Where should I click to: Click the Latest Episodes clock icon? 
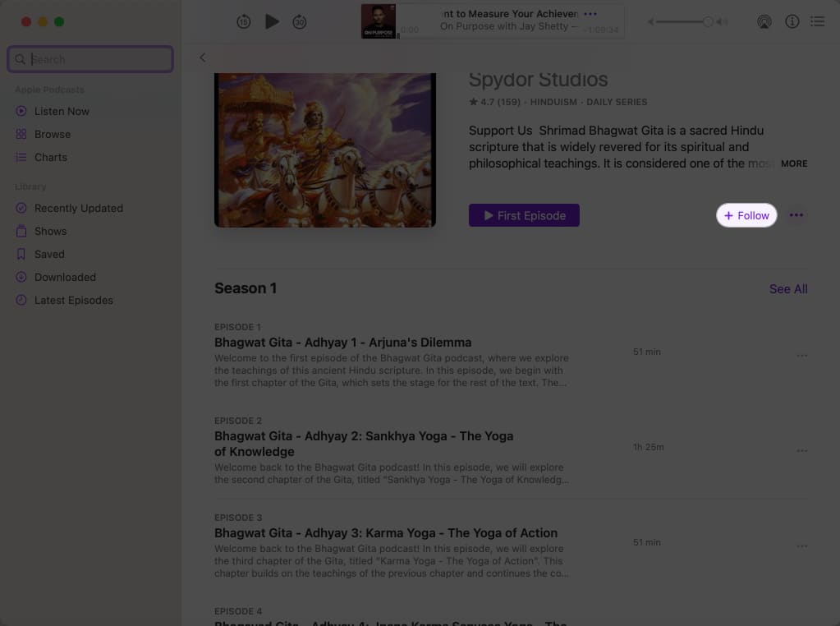(x=21, y=300)
